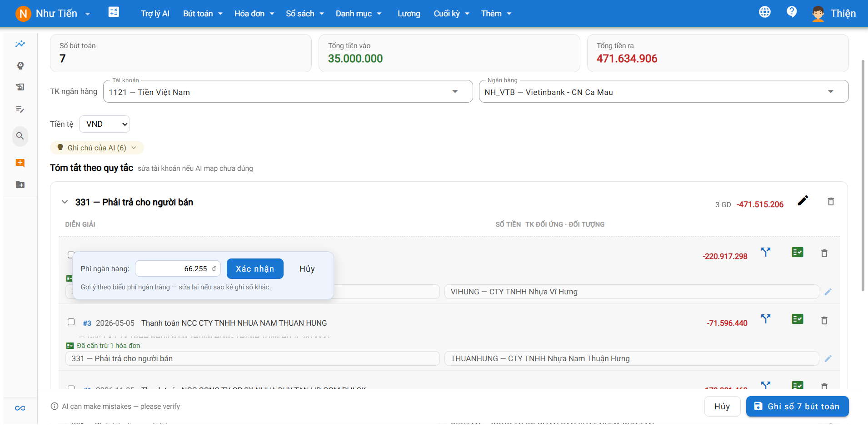Click the Tổng tiền ra 471.634.906 value
This screenshot has height=427, width=868.
tap(627, 59)
